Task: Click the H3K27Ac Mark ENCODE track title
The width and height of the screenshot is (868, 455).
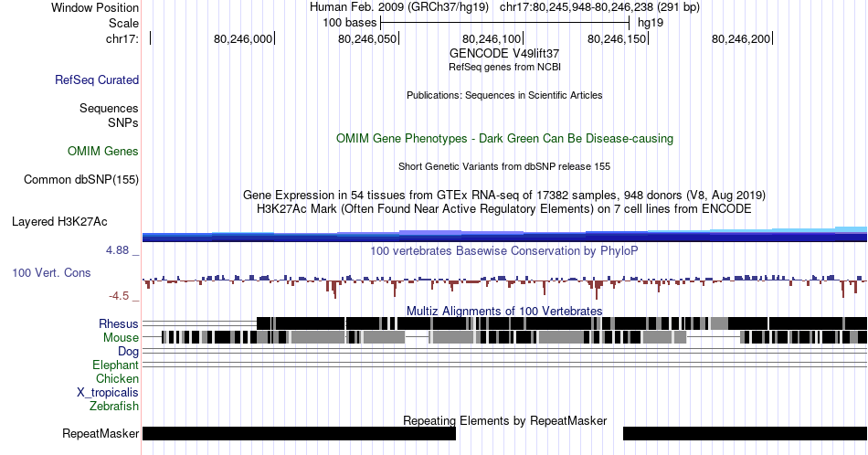Action: click(x=504, y=208)
